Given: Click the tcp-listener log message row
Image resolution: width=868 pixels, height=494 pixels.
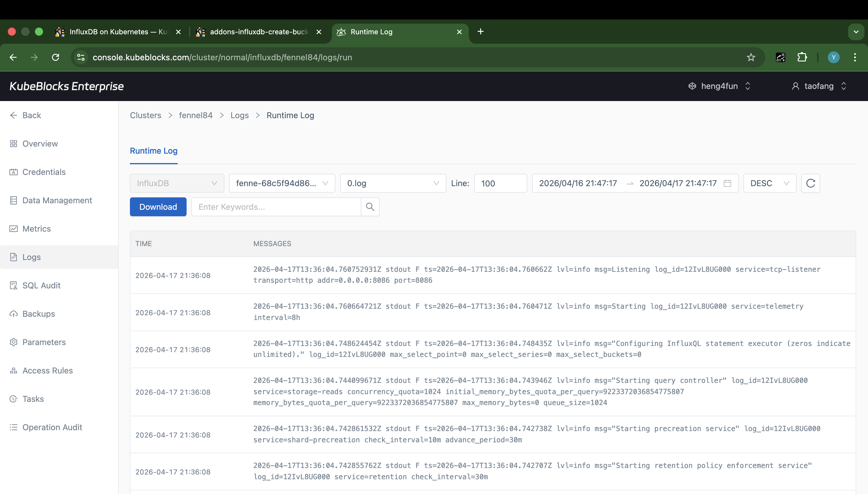Looking at the screenshot, I should point(493,275).
